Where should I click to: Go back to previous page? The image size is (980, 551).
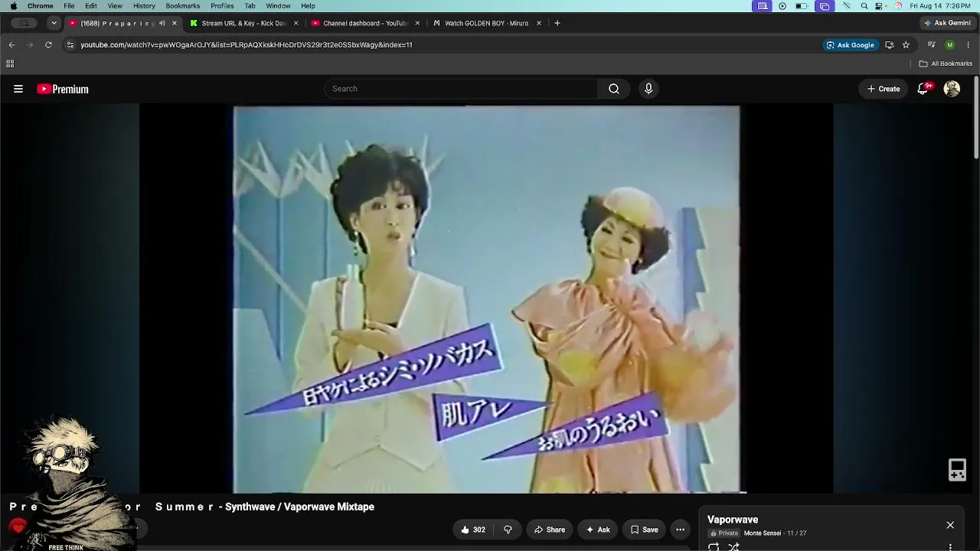(11, 45)
